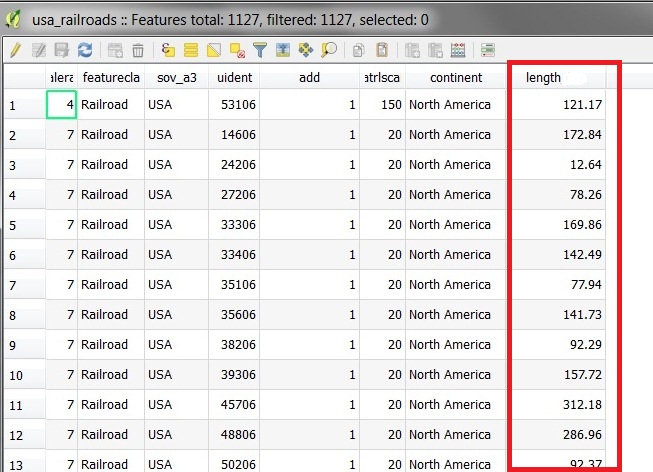Sort by the sov_a3 column header
Screen dimensions: 653x472
[177, 77]
